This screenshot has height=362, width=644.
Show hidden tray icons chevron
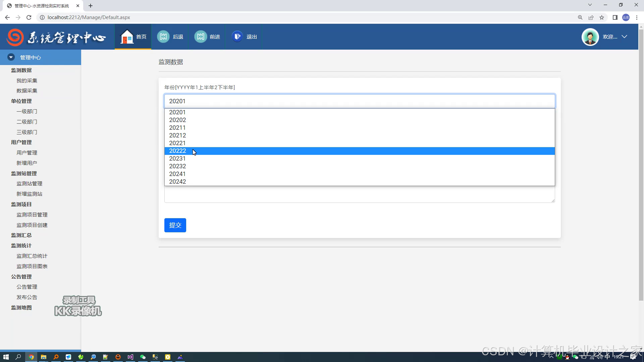coord(551,357)
